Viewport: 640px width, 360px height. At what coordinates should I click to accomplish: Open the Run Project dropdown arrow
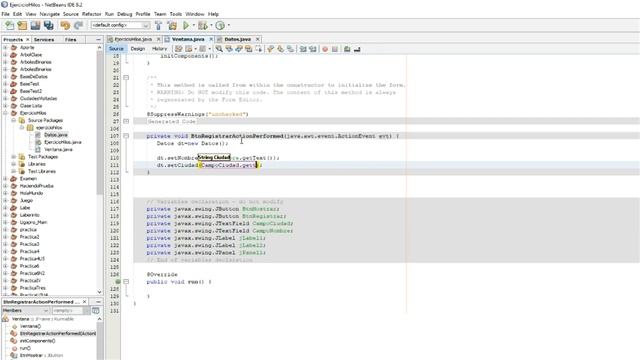(193, 25)
